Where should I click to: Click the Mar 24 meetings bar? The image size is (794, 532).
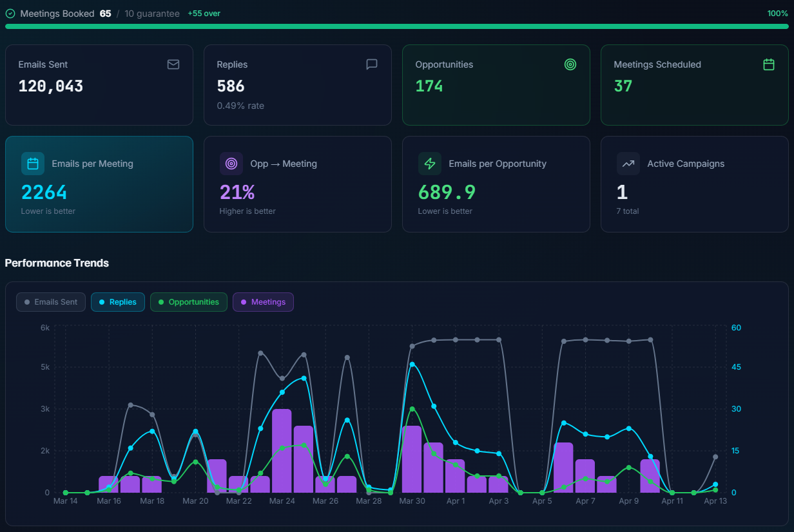click(x=282, y=451)
